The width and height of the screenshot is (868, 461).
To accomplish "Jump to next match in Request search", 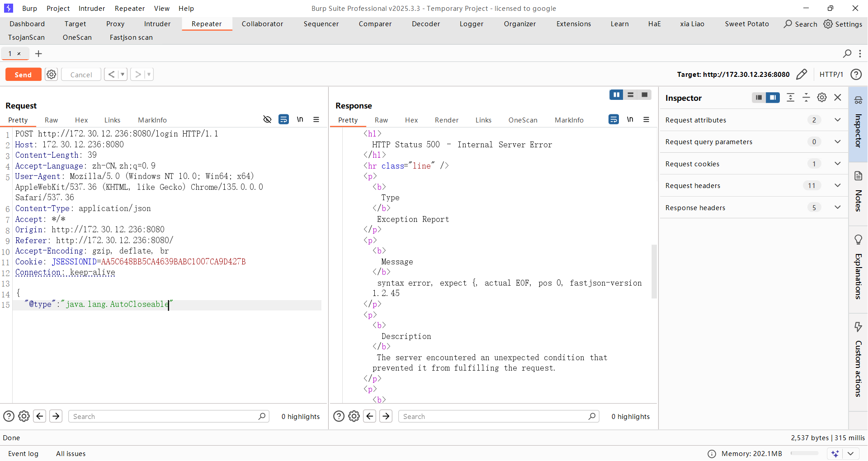I will pyautogui.click(x=56, y=416).
